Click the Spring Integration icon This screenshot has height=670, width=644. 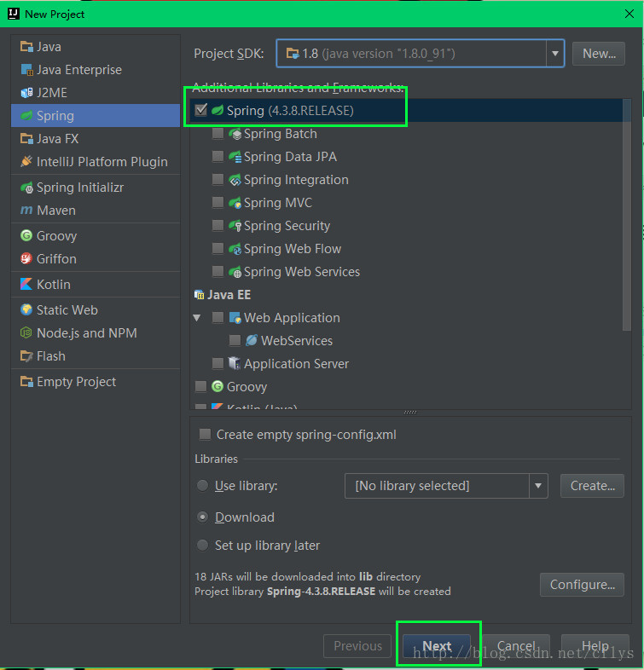[x=235, y=180]
